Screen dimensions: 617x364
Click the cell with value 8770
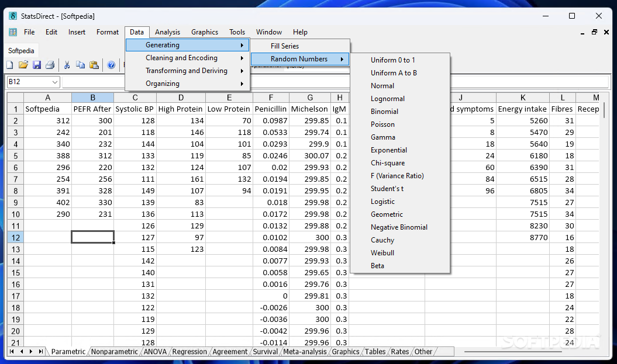523,237
